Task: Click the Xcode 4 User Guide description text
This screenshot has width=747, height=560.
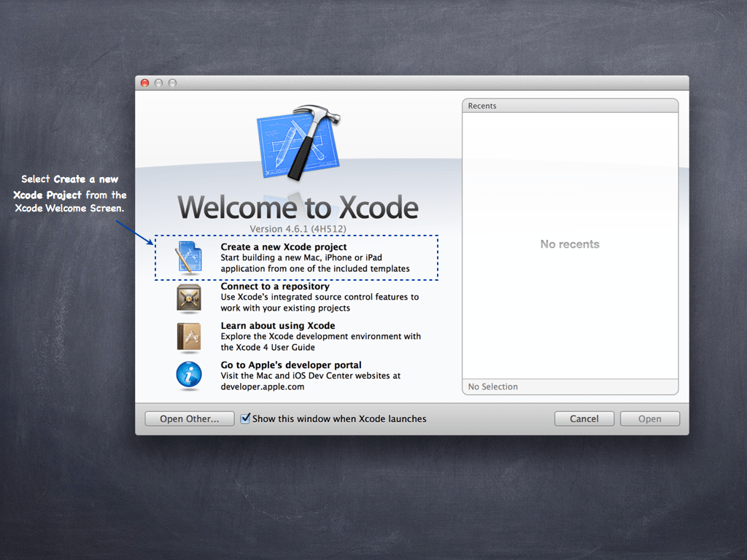Action: [321, 341]
